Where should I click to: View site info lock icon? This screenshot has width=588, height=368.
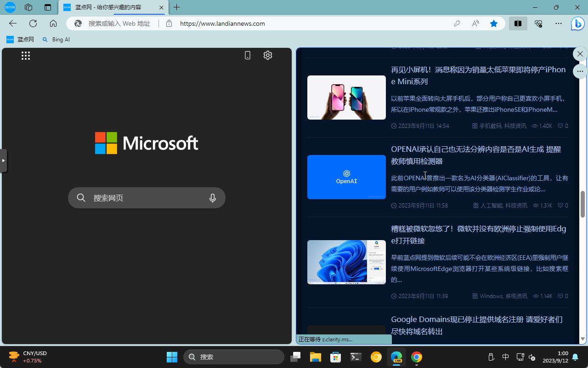[169, 23]
